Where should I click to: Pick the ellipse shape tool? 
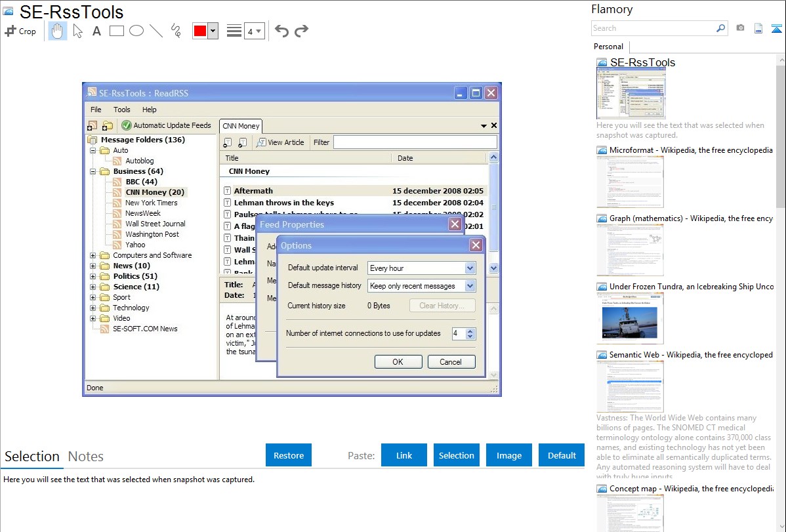(136, 31)
